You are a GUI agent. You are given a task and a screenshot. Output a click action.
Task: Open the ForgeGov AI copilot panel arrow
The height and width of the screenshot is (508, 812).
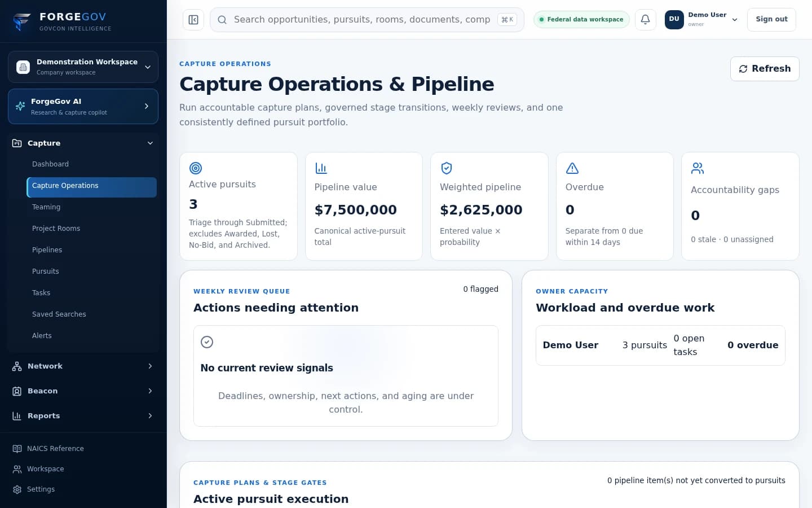coord(147,106)
